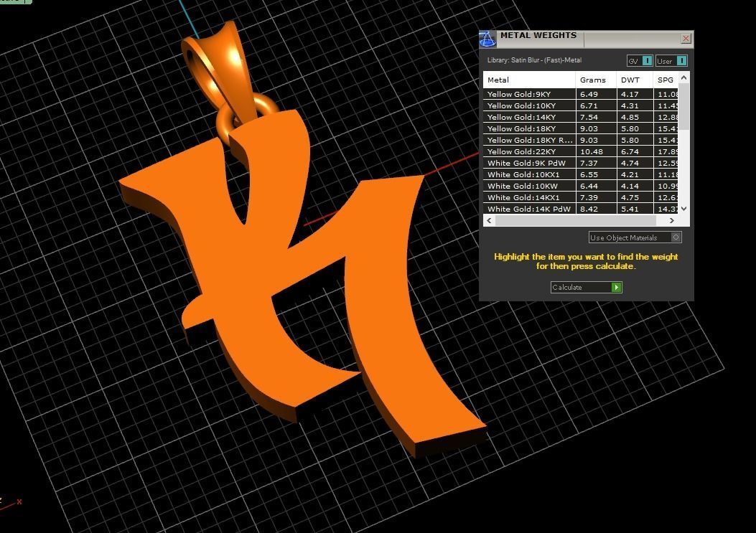This screenshot has width=756, height=533.
Task: Click the green arrow on Calculate
Action: tap(616, 287)
